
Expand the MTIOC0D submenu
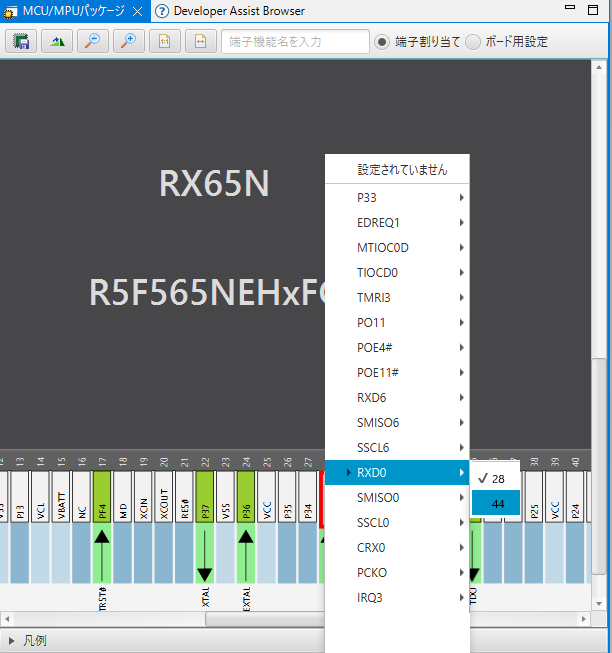[x=397, y=247]
